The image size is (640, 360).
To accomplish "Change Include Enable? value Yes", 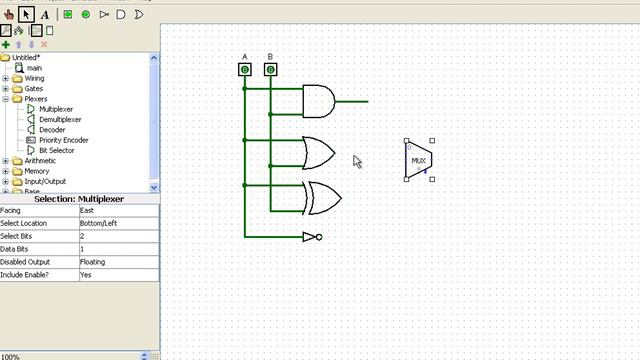I will (119, 275).
